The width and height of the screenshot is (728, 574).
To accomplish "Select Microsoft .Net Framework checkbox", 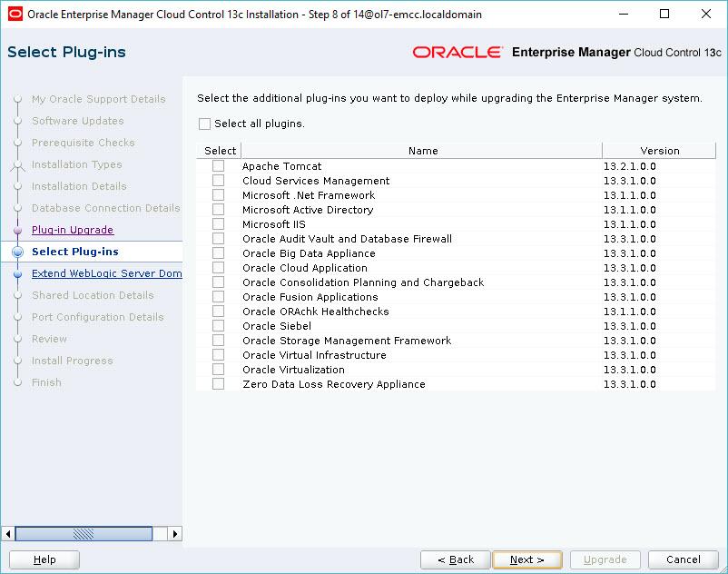I will (x=218, y=195).
